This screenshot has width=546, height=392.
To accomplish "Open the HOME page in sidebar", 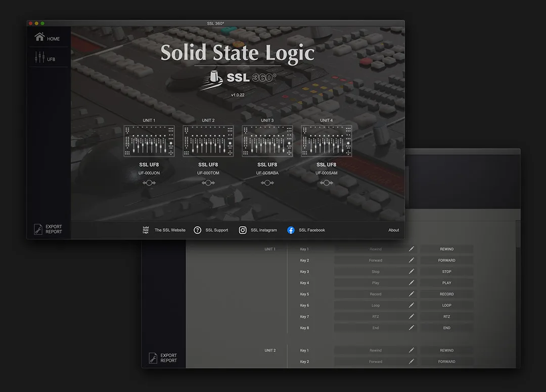I will click(x=47, y=37).
